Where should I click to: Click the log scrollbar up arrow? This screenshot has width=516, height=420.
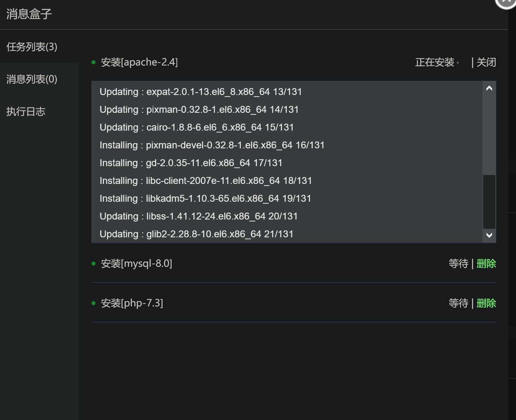tap(489, 88)
